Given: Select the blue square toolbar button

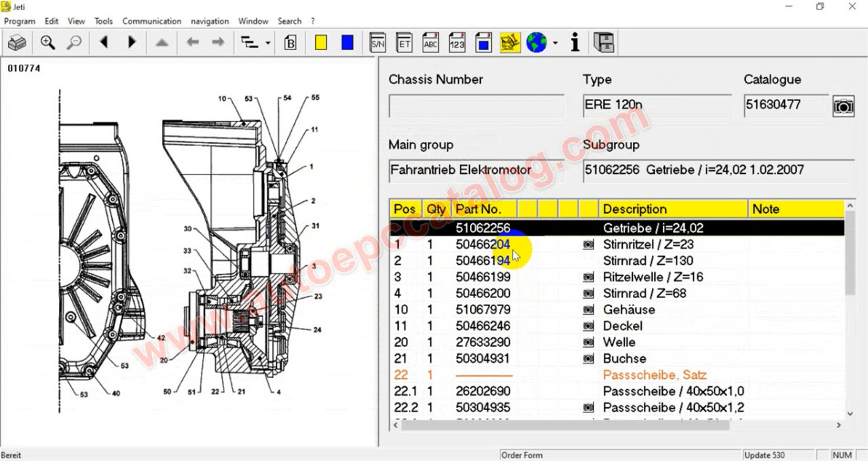Looking at the screenshot, I should click(348, 43).
